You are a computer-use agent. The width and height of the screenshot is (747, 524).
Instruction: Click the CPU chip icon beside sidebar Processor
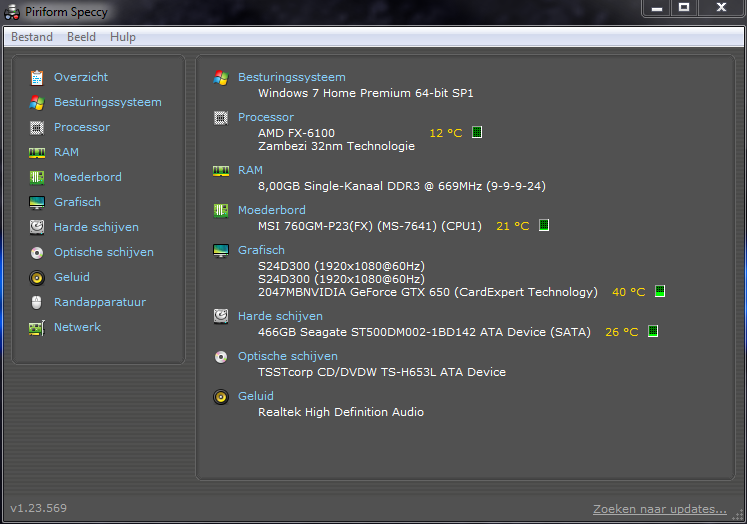click(x=37, y=128)
